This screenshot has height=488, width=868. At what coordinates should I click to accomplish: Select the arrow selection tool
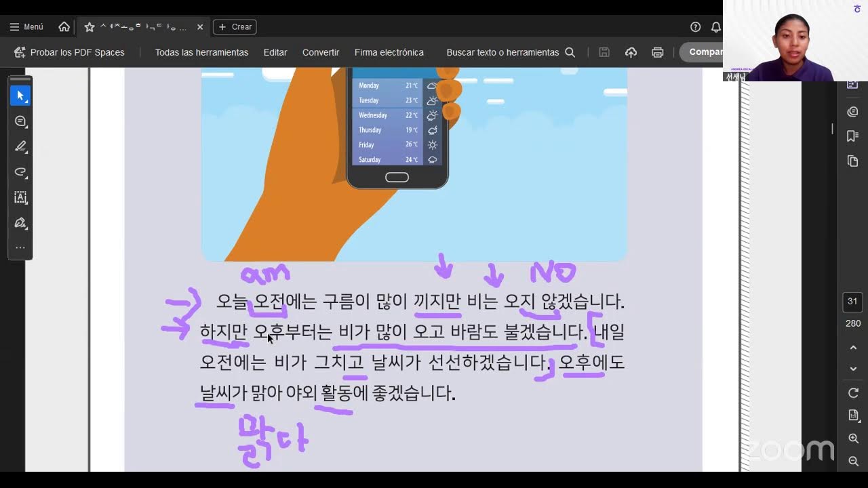click(x=20, y=96)
